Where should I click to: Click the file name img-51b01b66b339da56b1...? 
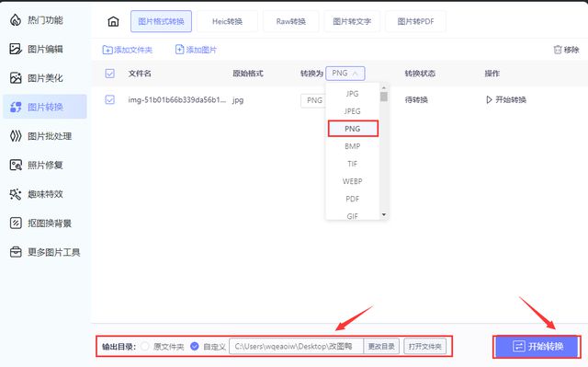[177, 100]
